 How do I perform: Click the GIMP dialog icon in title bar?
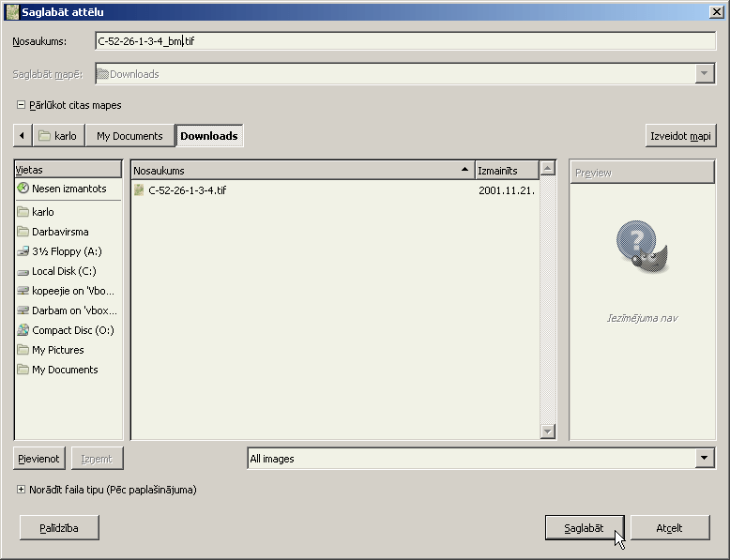point(12,12)
